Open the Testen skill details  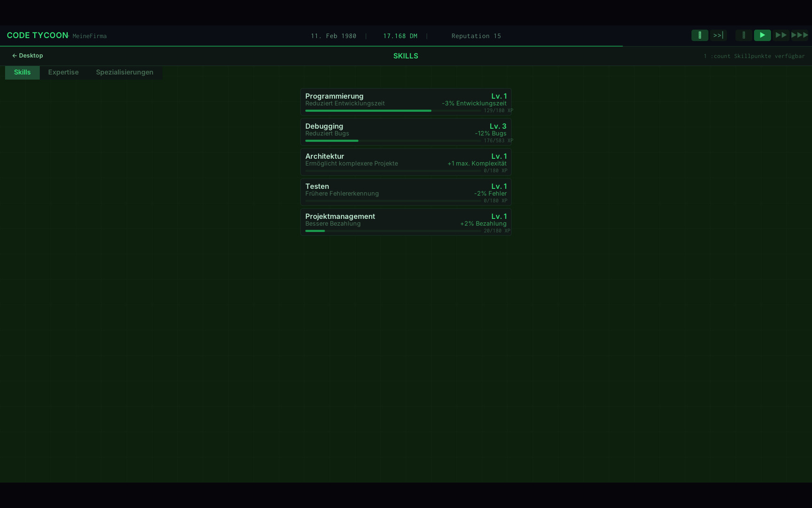406,192
